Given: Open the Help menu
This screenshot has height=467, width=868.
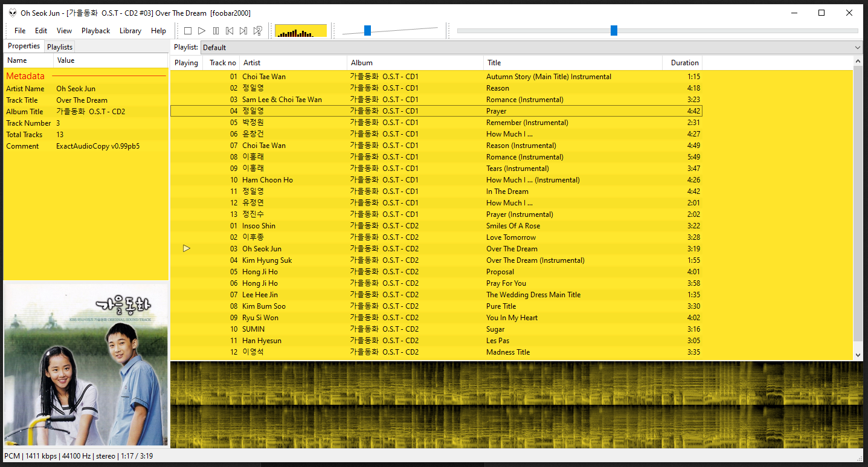Looking at the screenshot, I should coord(158,31).
